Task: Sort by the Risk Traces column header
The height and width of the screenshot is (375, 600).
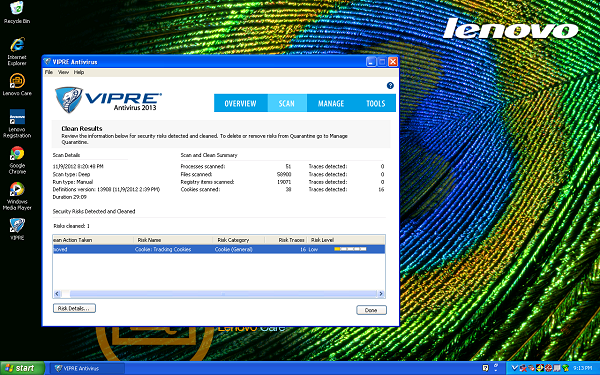Action: point(285,240)
